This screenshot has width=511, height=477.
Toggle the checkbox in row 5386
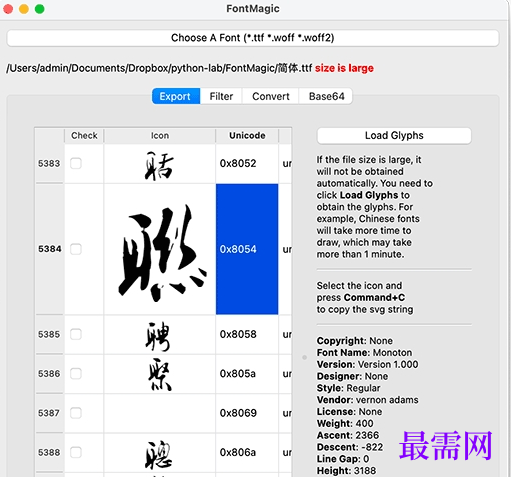[76, 374]
